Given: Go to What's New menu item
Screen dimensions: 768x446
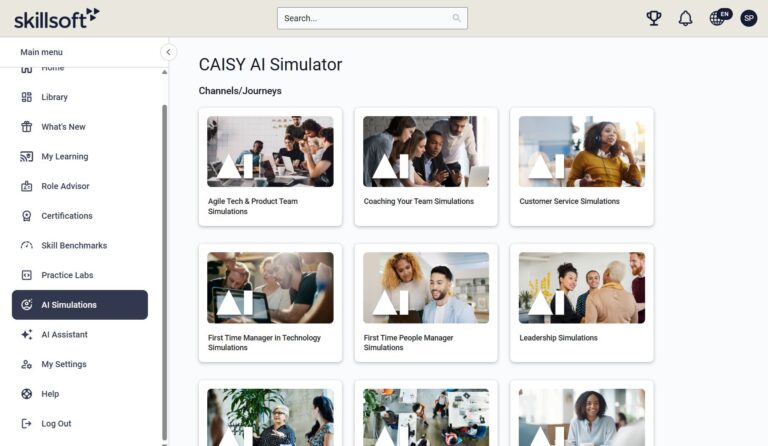Looking at the screenshot, I should (x=63, y=127).
